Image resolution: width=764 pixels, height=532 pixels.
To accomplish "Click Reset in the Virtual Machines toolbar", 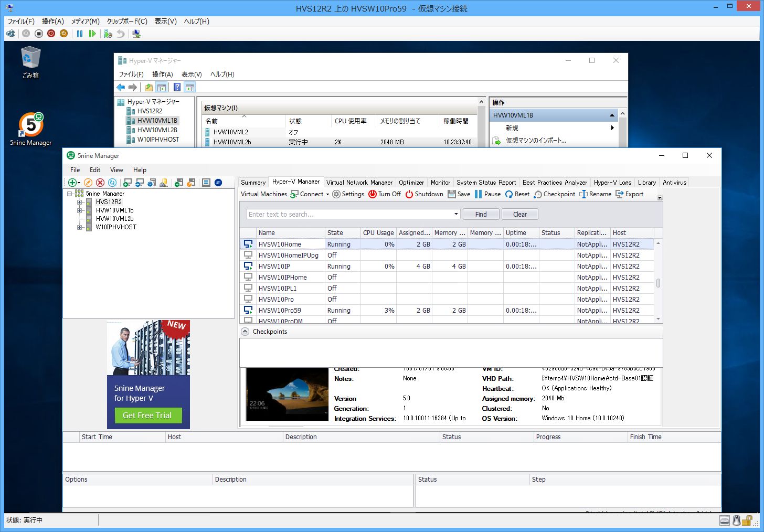I will click(x=517, y=194).
